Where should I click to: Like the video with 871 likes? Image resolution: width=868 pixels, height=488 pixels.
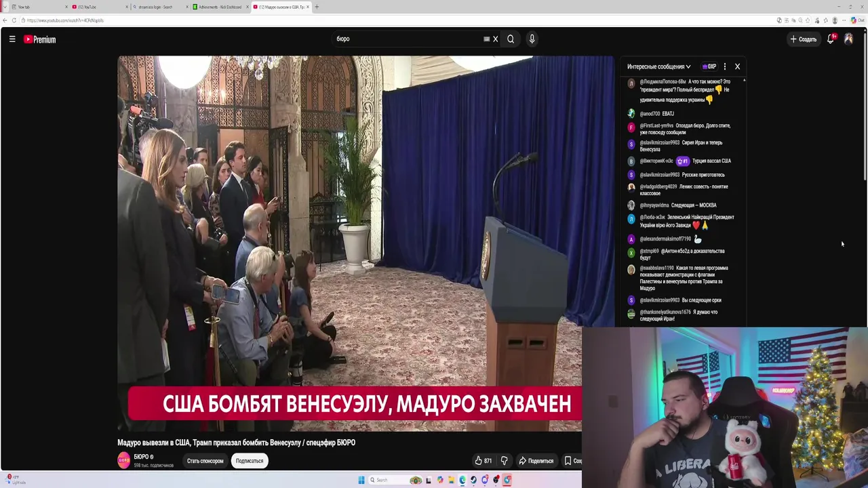click(484, 461)
